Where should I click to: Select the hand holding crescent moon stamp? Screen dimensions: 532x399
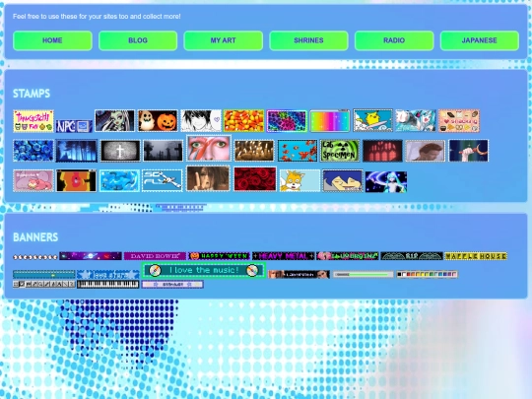tap(469, 151)
